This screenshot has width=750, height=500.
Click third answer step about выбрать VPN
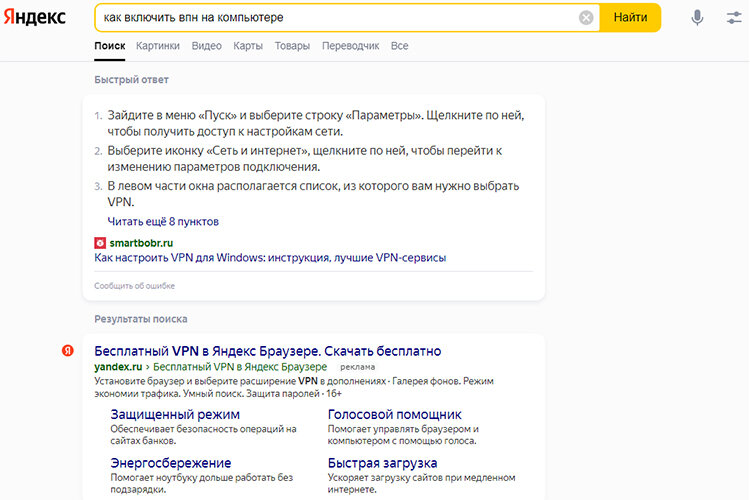click(313, 194)
